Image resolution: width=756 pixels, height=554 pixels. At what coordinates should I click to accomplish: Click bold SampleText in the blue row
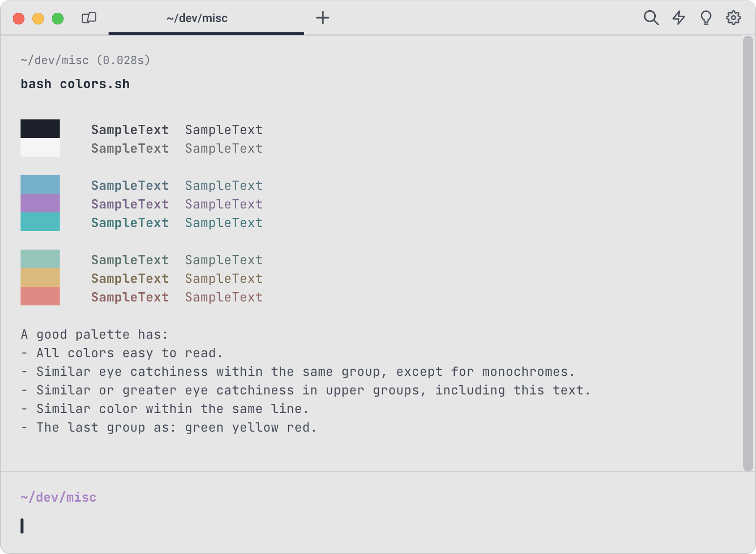tap(130, 185)
